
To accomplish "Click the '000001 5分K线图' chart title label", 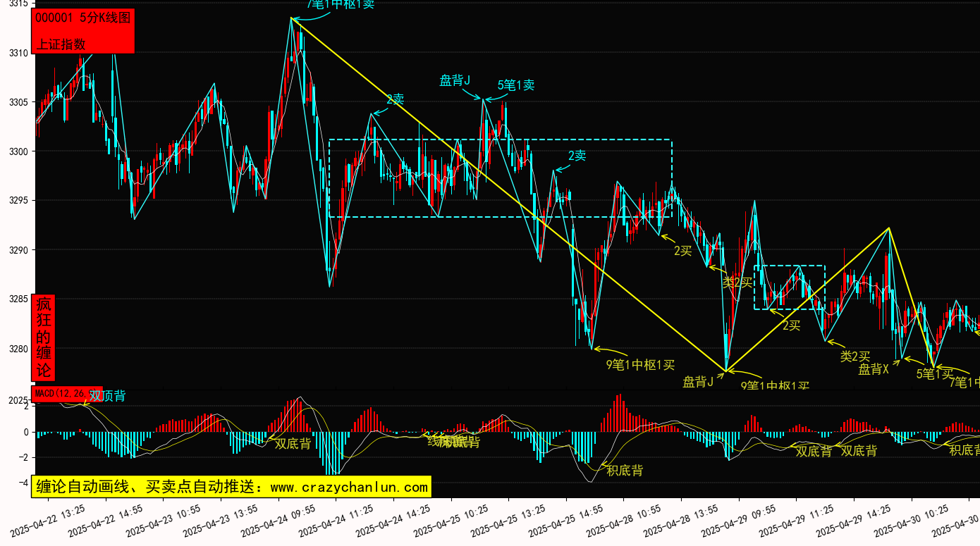I will (83, 19).
